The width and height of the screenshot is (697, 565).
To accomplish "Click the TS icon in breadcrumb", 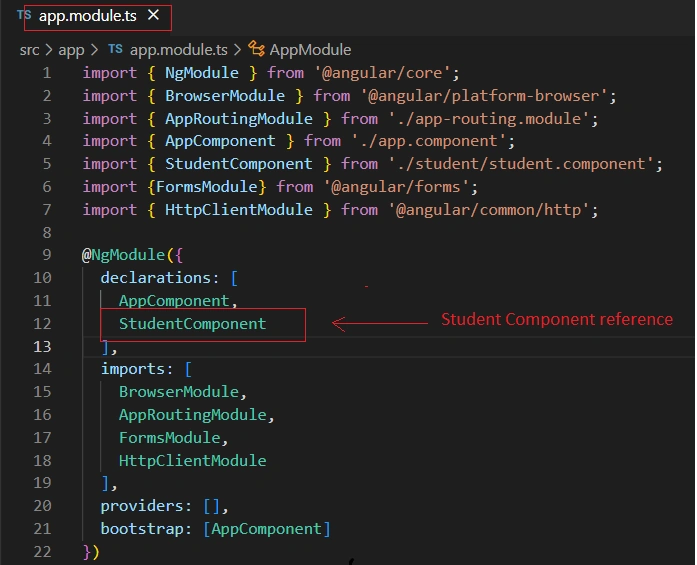I will click(x=115, y=49).
